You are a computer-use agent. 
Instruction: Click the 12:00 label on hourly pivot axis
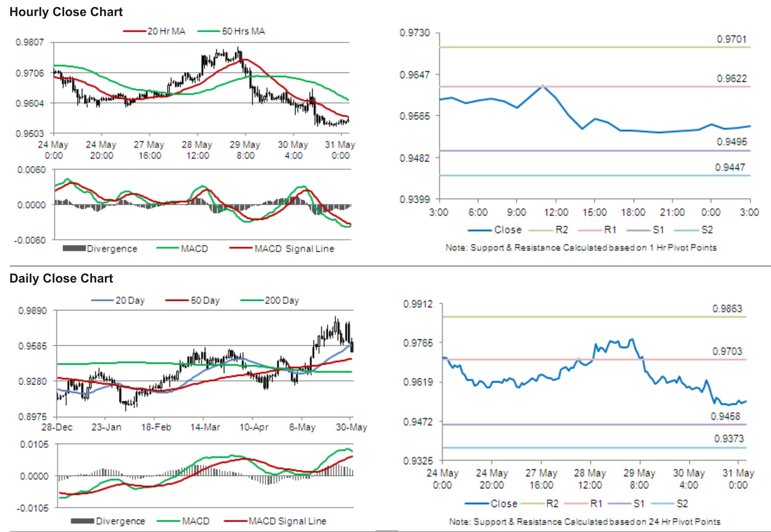click(556, 212)
